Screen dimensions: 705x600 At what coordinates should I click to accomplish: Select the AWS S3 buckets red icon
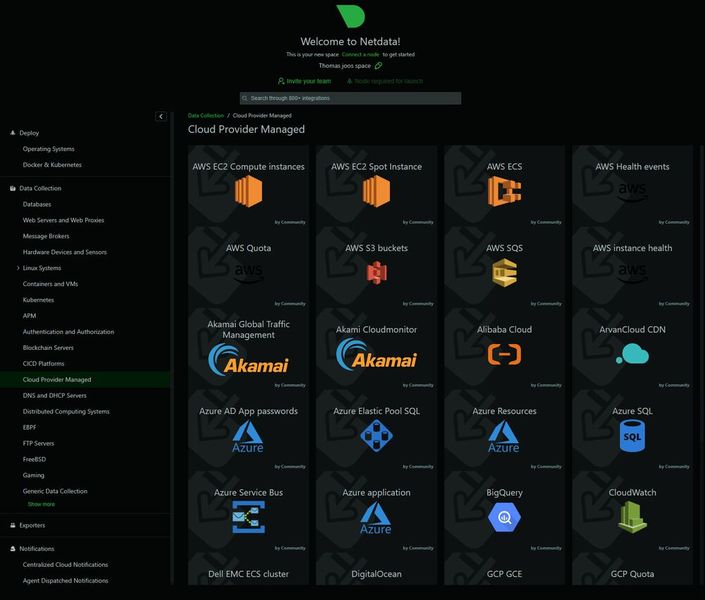376,273
